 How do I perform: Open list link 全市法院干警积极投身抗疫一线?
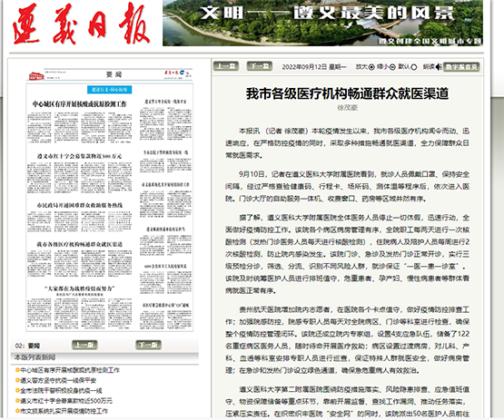[61, 391]
